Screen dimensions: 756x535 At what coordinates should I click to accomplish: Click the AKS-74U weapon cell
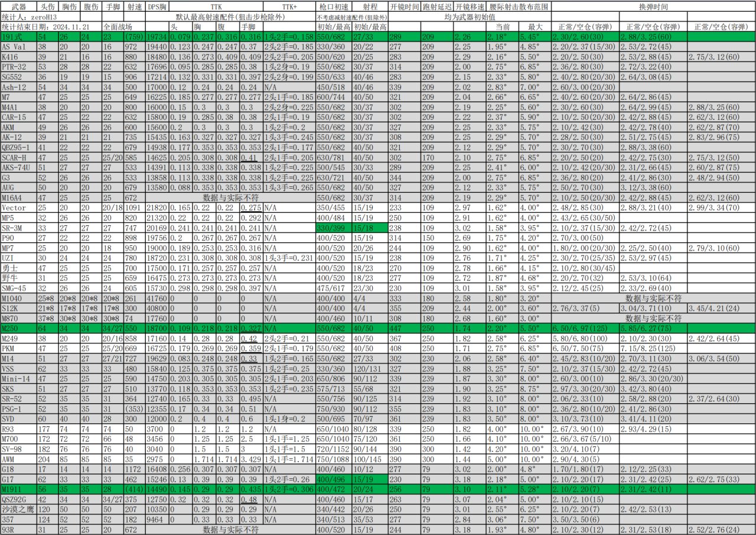click(x=18, y=167)
